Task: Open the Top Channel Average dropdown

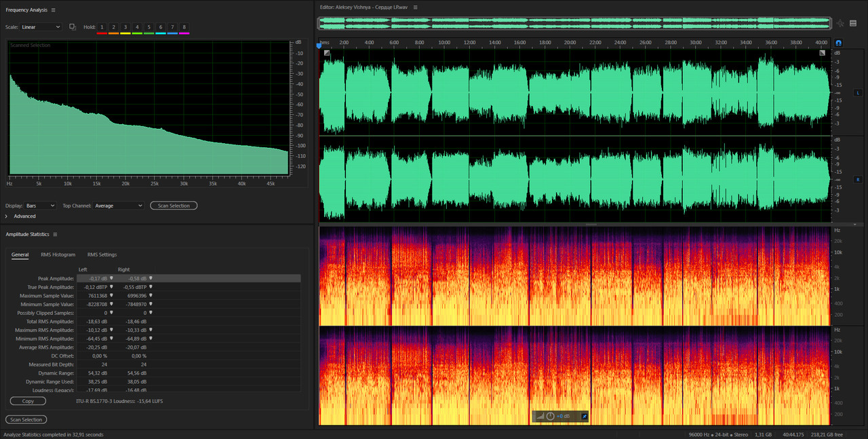Action: coord(119,206)
